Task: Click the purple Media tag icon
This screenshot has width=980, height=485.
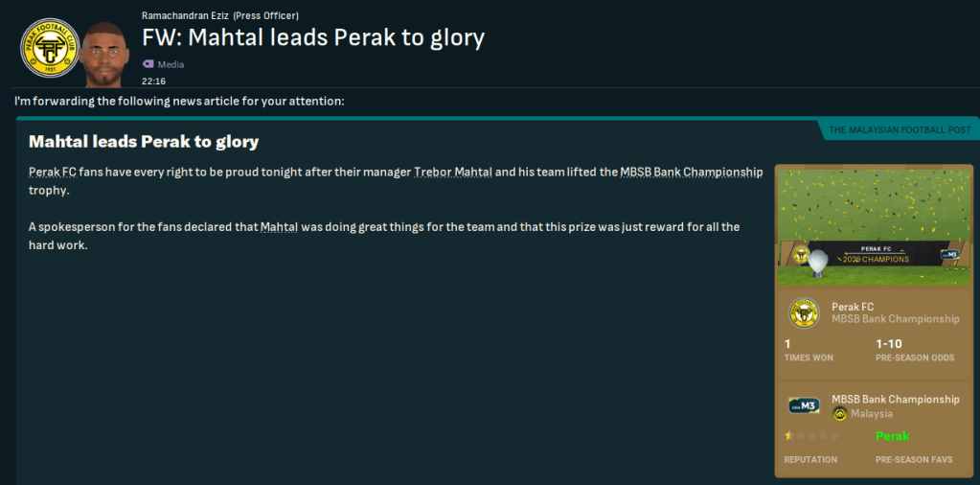Action: tap(148, 64)
